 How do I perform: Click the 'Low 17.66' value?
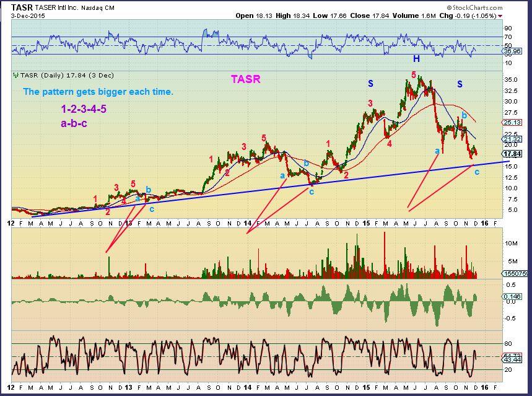pos(329,15)
